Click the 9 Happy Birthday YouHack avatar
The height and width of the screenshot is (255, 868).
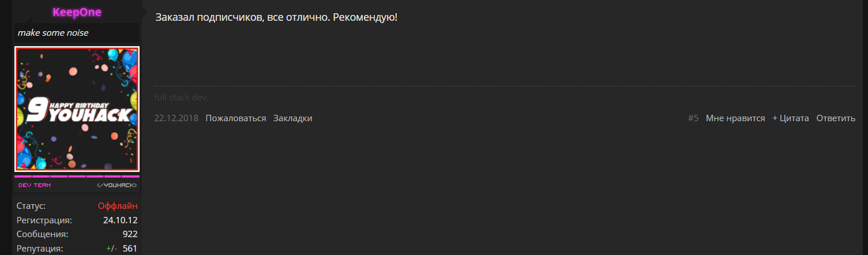(77, 109)
